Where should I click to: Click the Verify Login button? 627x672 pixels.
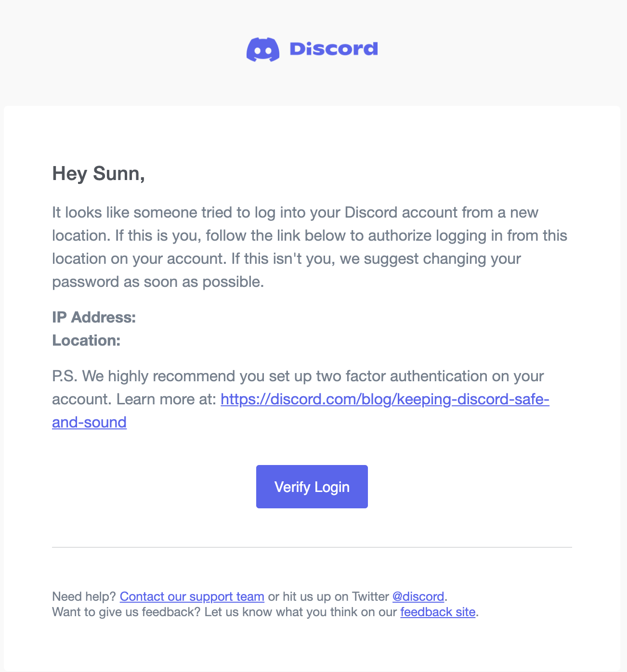tap(312, 487)
